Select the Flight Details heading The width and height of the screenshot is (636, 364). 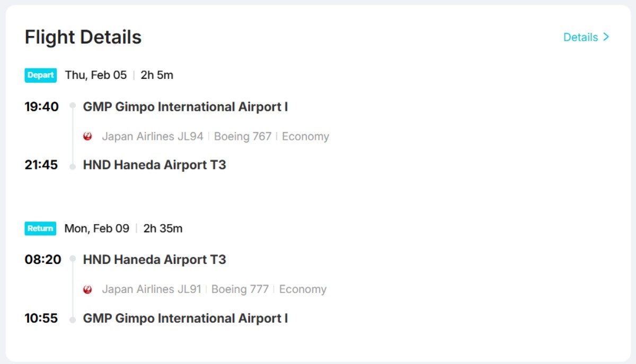tap(83, 38)
